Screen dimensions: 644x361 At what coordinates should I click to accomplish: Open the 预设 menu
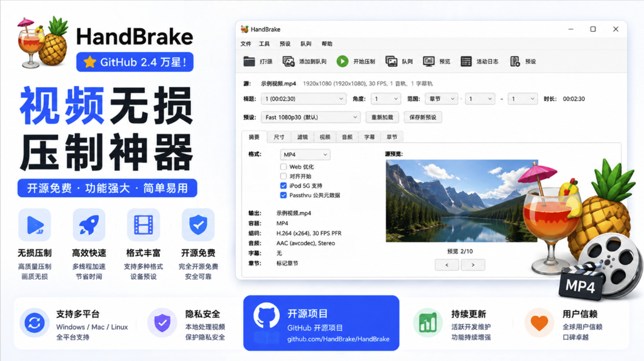pyautogui.click(x=285, y=44)
